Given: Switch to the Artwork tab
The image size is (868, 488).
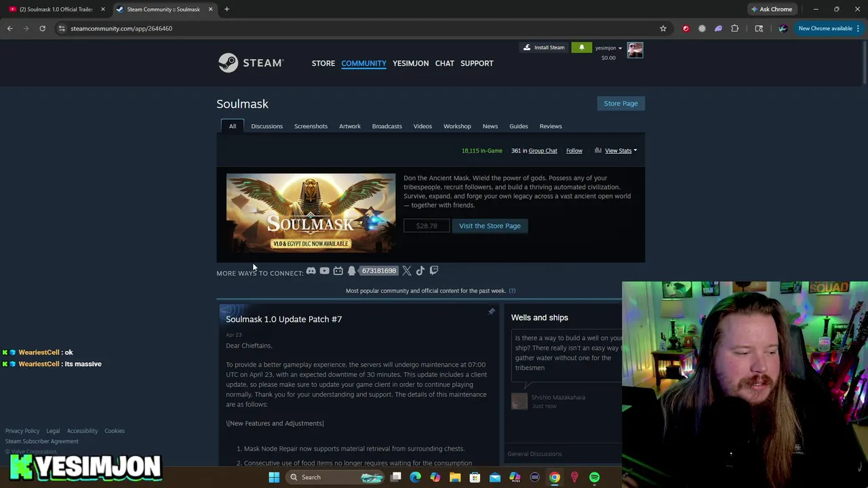Looking at the screenshot, I should [350, 126].
